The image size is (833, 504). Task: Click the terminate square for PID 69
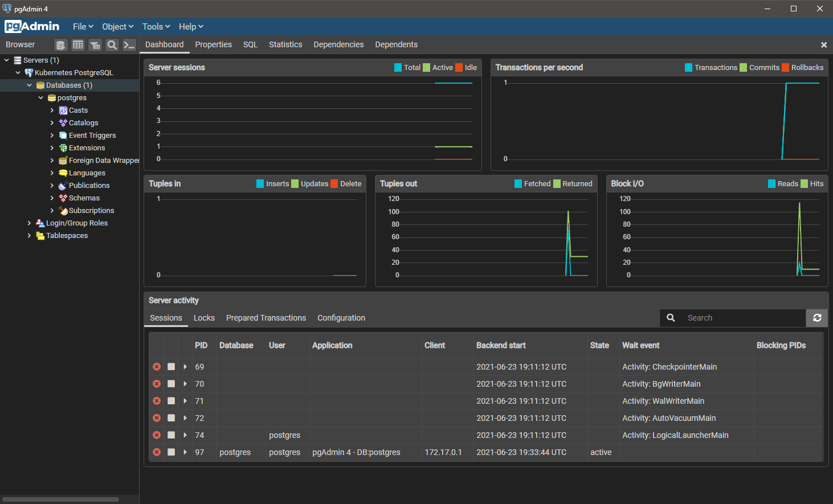tap(171, 367)
